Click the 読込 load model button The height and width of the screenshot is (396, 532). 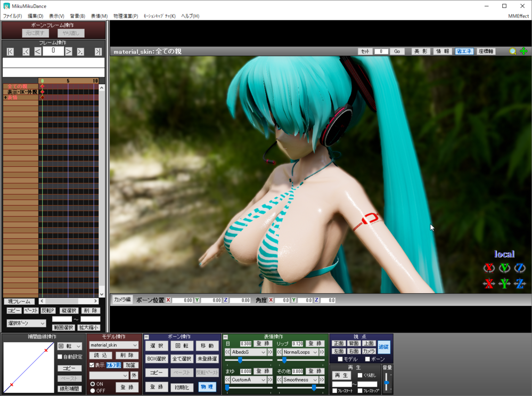click(101, 355)
